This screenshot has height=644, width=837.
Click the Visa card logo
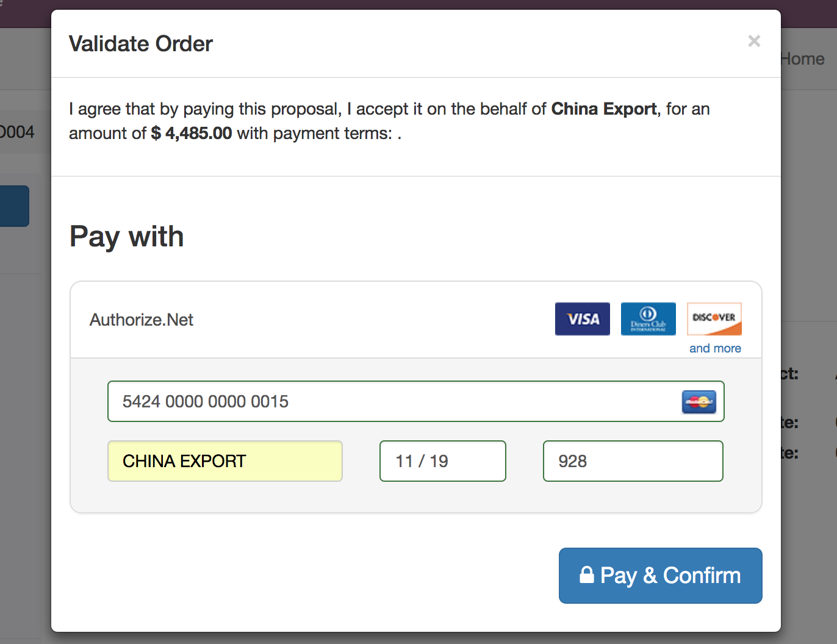point(582,319)
